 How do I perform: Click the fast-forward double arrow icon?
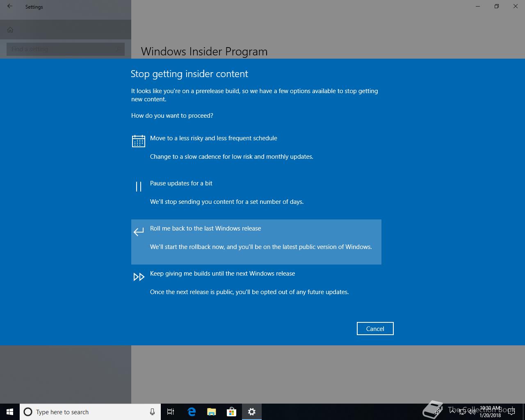139,277
